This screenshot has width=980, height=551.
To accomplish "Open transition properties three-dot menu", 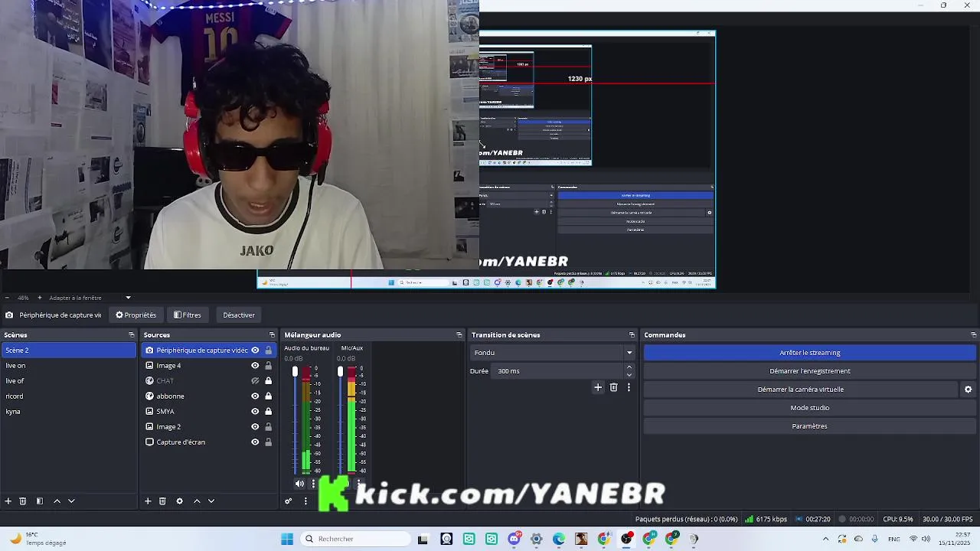I will (629, 387).
